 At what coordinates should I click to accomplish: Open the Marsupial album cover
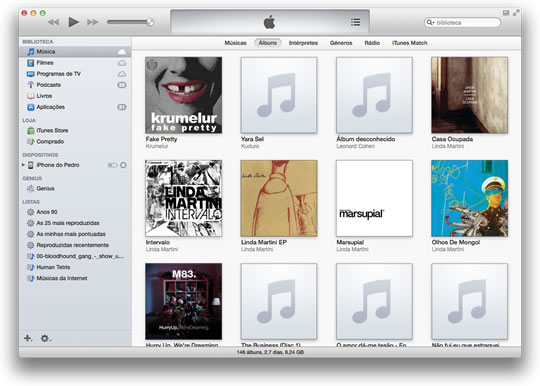[x=374, y=198]
